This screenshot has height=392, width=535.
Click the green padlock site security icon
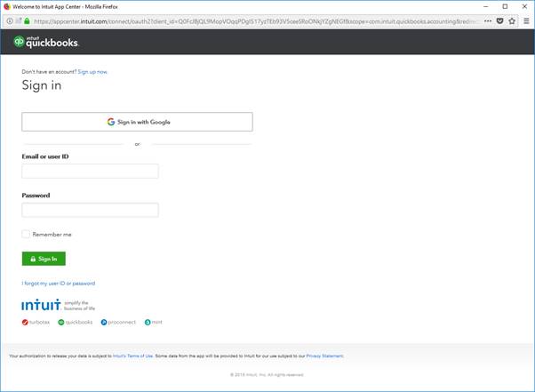click(x=28, y=20)
